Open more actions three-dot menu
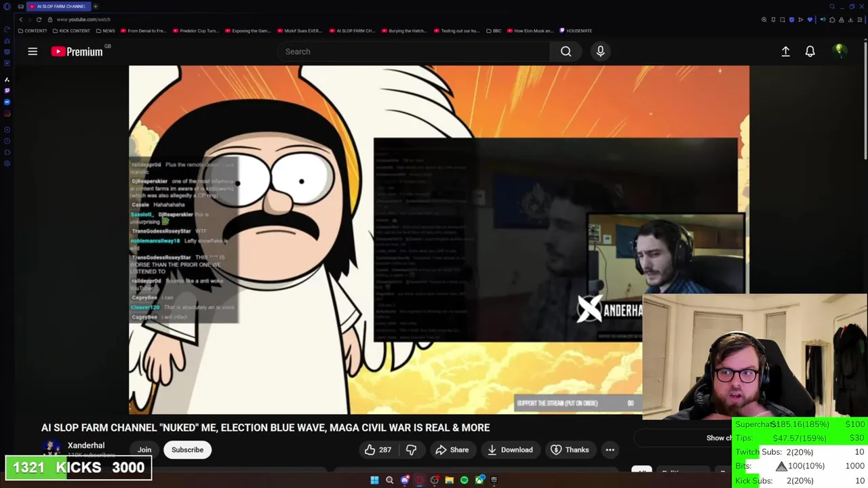 coord(610,450)
